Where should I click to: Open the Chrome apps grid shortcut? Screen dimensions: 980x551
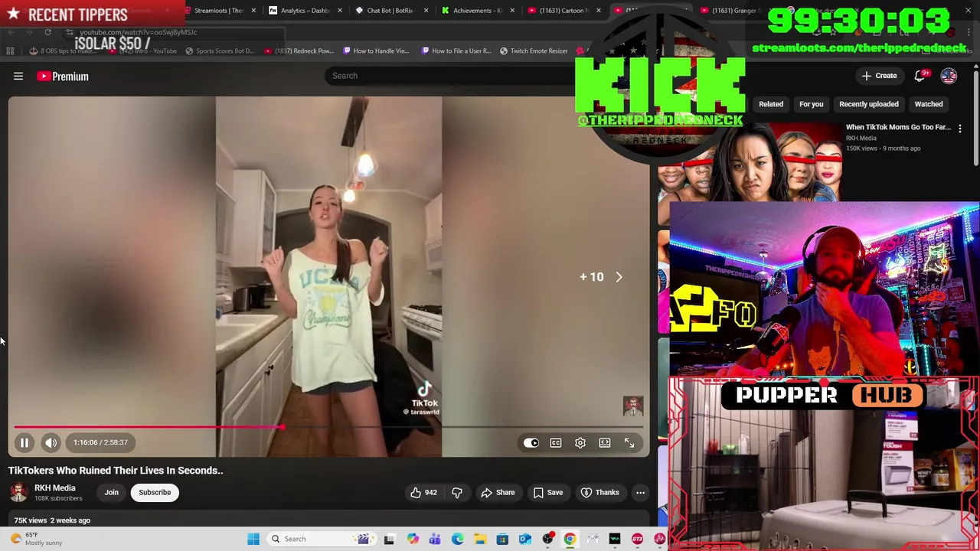10,51
